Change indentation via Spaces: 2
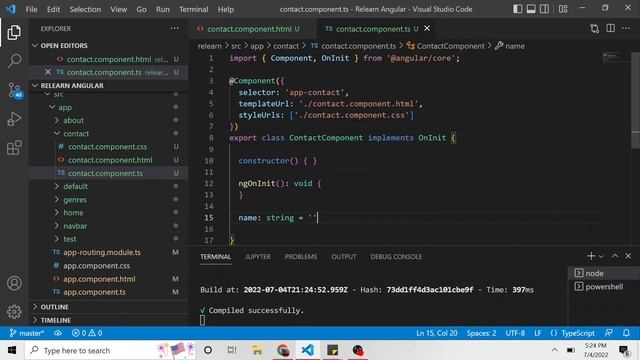 click(x=481, y=333)
